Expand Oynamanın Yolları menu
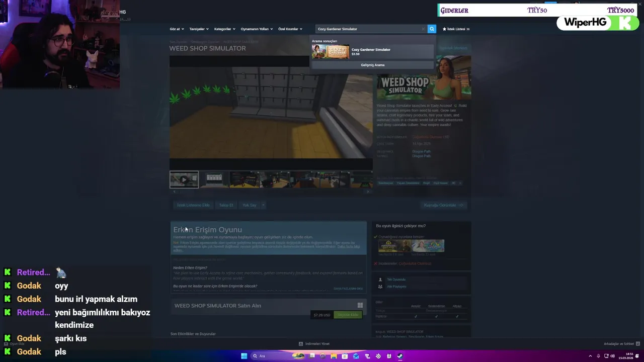Screen dimensions: 644x362 point(257,29)
